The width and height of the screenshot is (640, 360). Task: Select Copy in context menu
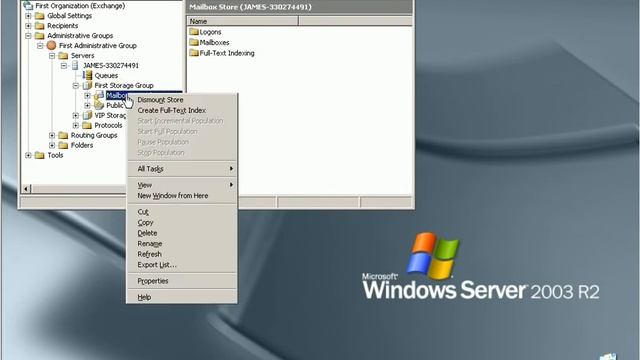(x=182, y=222)
